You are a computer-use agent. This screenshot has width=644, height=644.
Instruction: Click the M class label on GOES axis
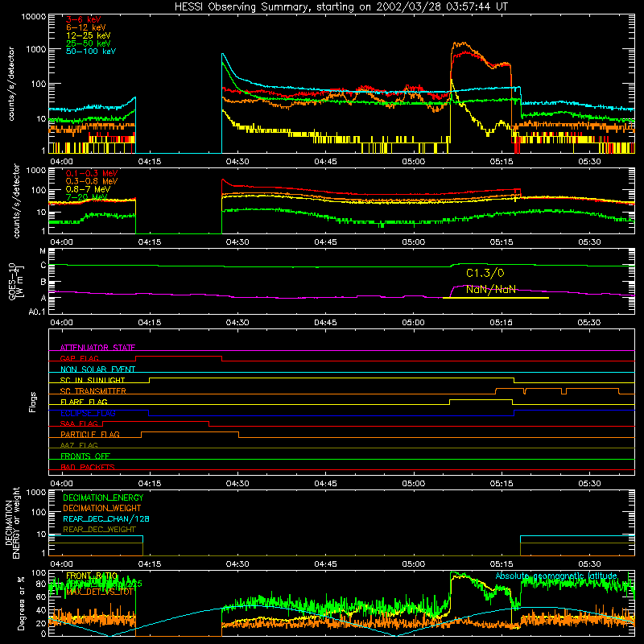point(43,251)
